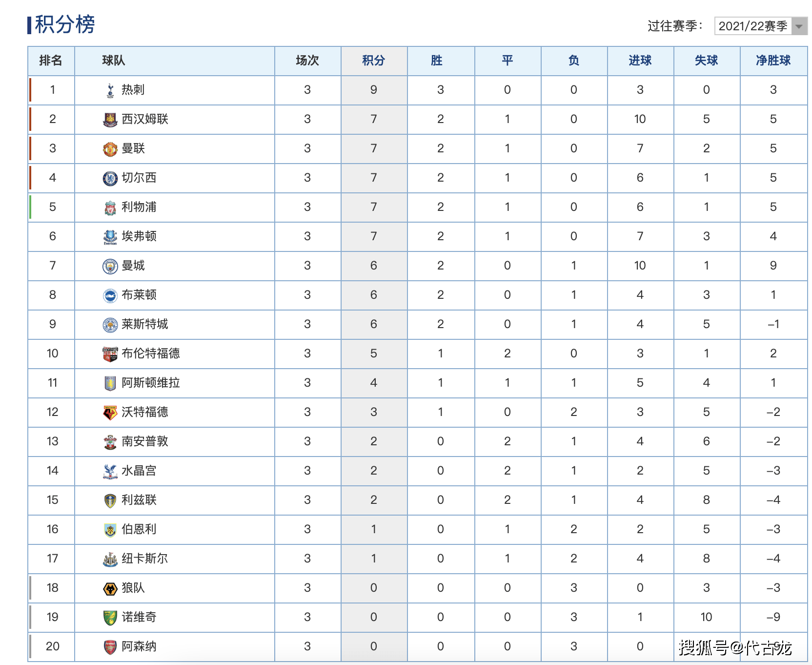Click the Manchester City (曼城) crest
This screenshot has height=665, width=812.
click(x=110, y=266)
